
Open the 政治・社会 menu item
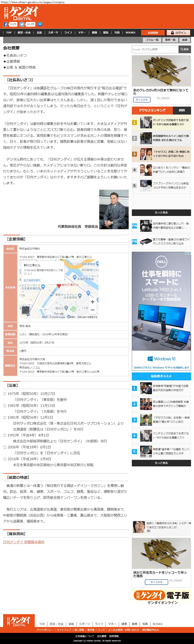pyautogui.click(x=24, y=33)
